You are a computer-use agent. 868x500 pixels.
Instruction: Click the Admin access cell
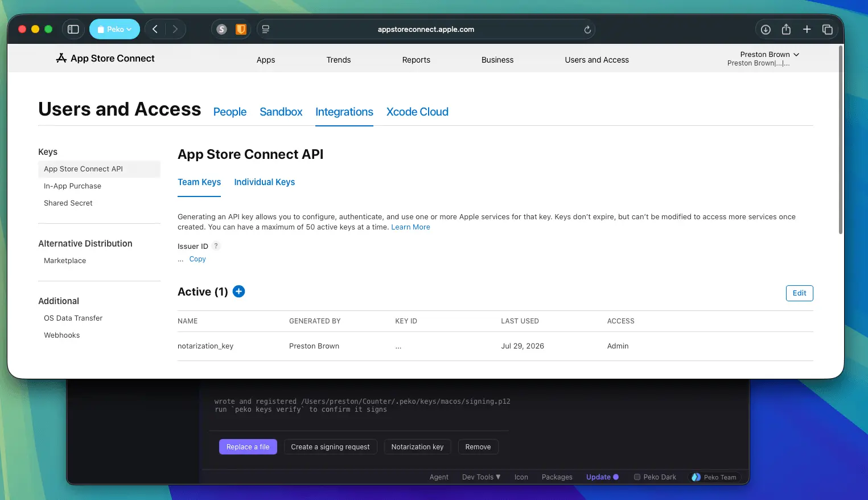point(618,346)
